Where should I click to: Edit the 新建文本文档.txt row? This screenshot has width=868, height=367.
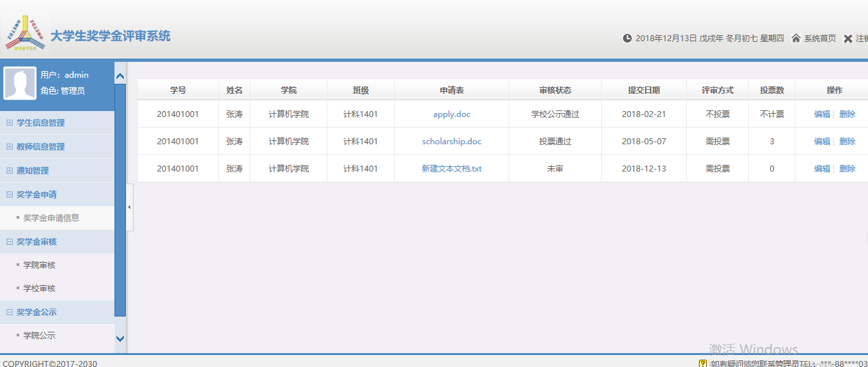coord(822,169)
